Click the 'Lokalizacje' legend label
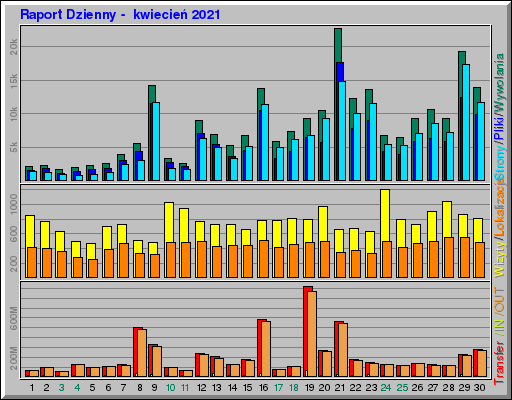Screen dimensions: 512x400 500,208
